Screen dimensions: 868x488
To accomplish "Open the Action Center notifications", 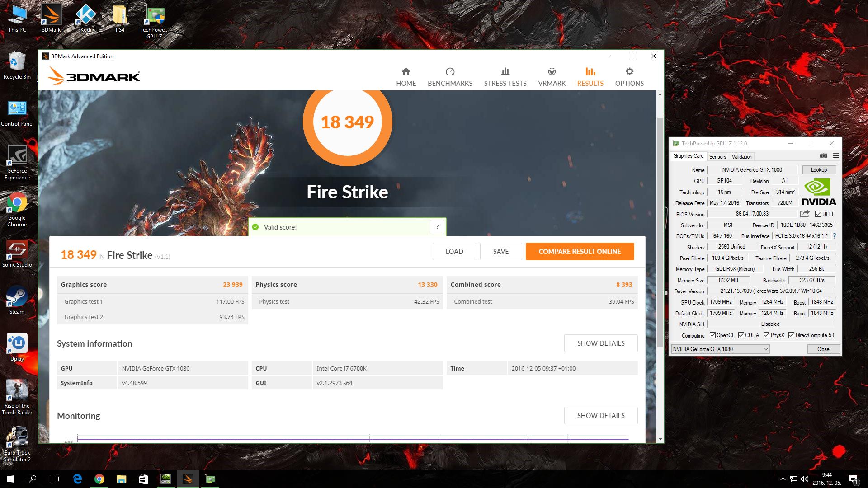I will 854,479.
